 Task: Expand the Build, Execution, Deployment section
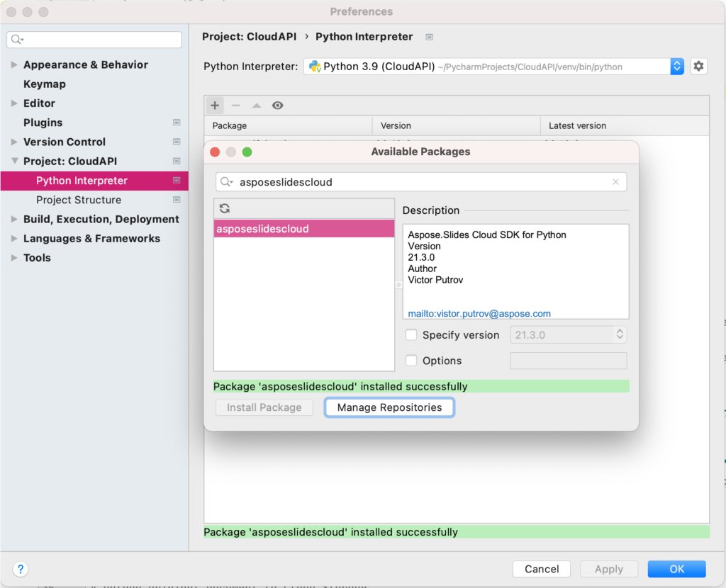[x=14, y=220]
